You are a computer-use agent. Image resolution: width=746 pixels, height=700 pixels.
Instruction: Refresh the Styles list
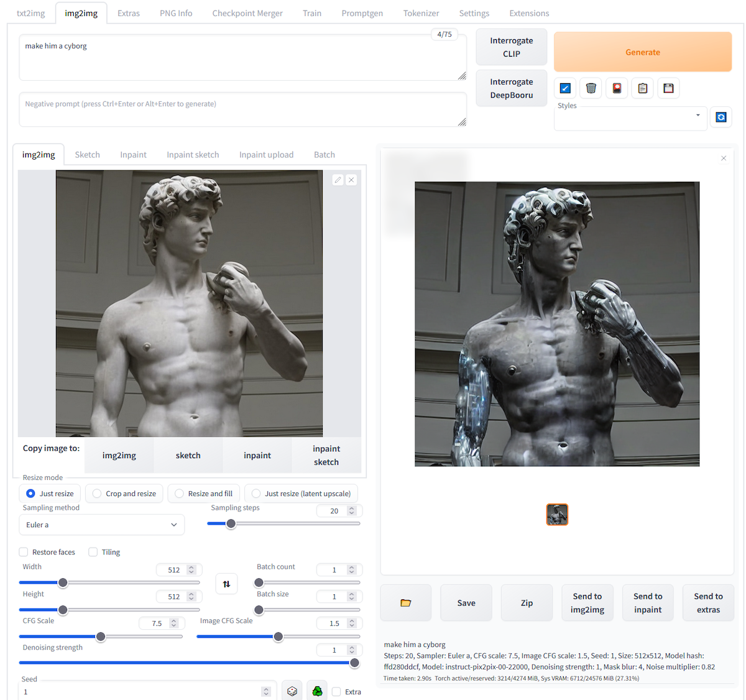pyautogui.click(x=721, y=117)
